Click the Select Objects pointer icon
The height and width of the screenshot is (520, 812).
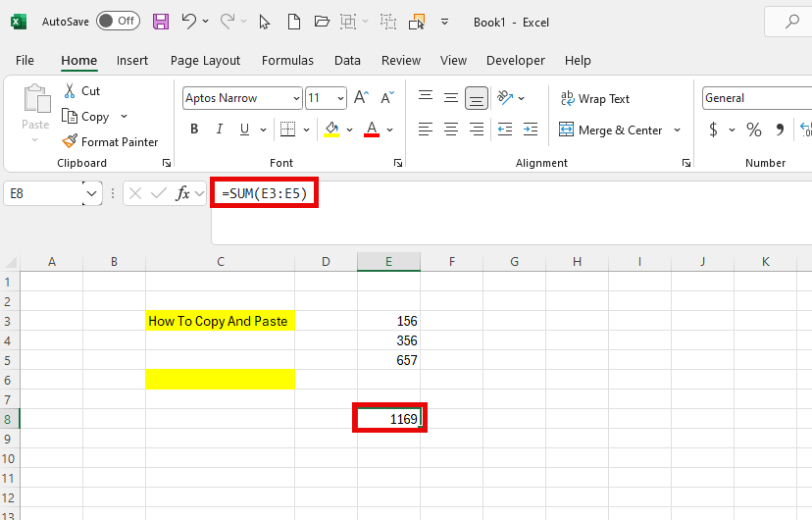tap(265, 22)
